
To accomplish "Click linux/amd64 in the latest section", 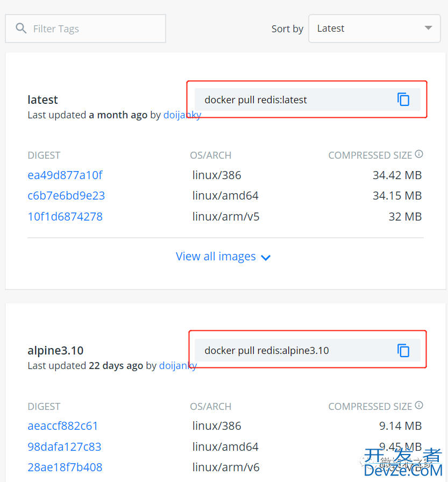I will click(225, 196).
